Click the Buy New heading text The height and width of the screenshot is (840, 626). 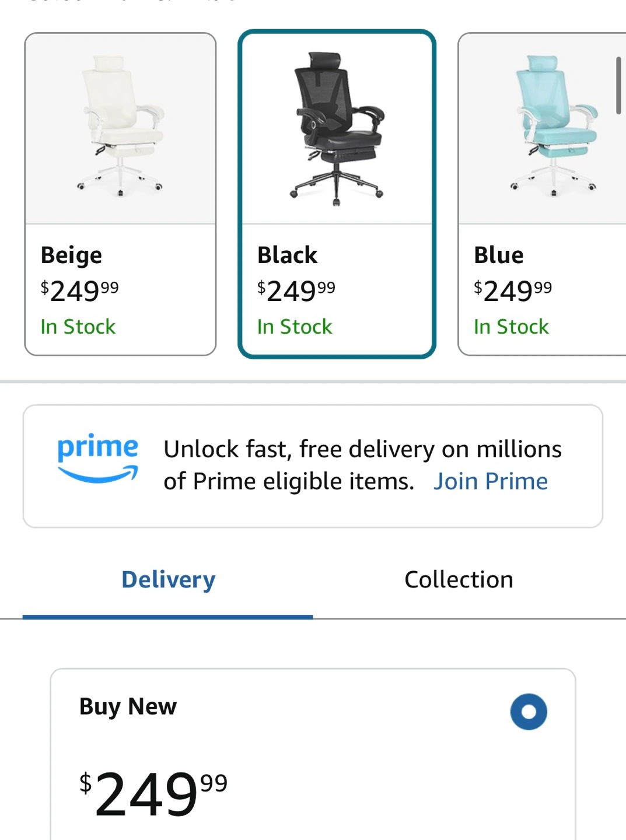coord(128,706)
